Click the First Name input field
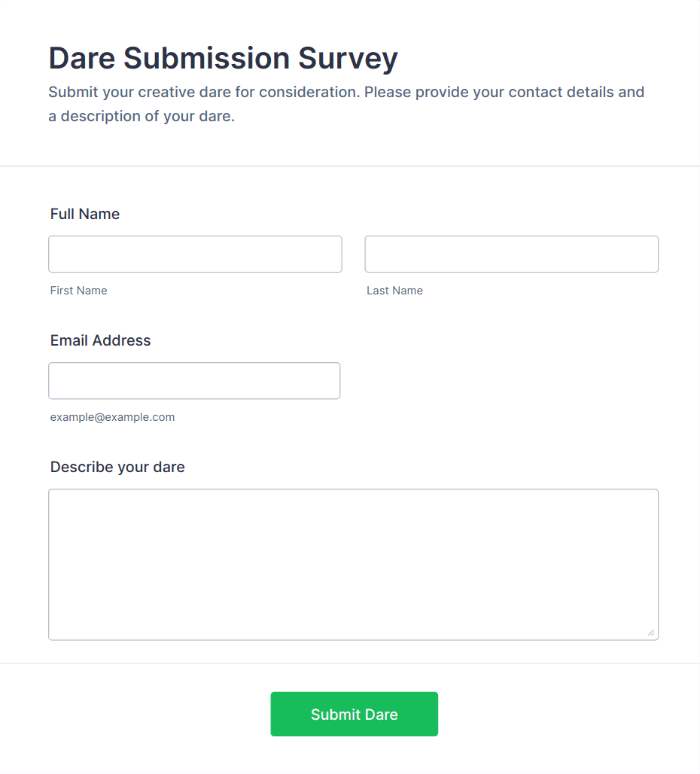This screenshot has width=700, height=774. pos(195,254)
